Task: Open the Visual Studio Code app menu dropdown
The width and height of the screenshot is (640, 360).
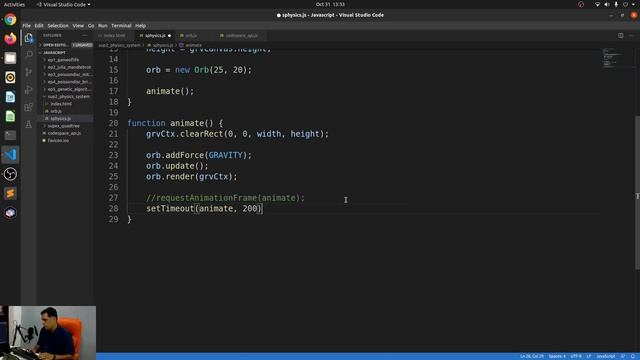Action: click(63, 4)
